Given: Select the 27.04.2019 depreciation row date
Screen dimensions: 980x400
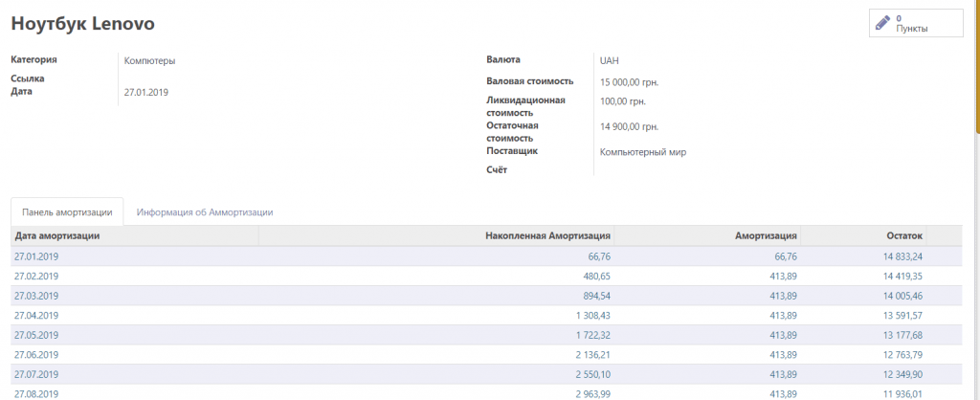Looking at the screenshot, I should pos(36,316).
